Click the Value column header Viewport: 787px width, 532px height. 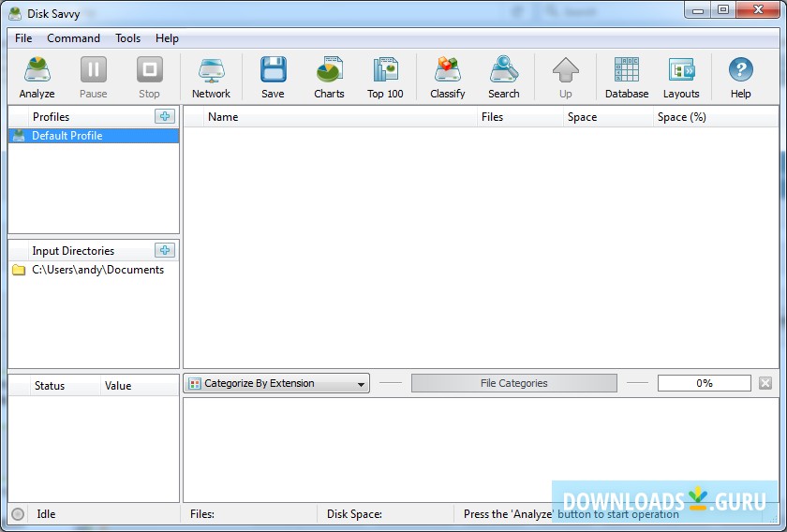(x=140, y=386)
